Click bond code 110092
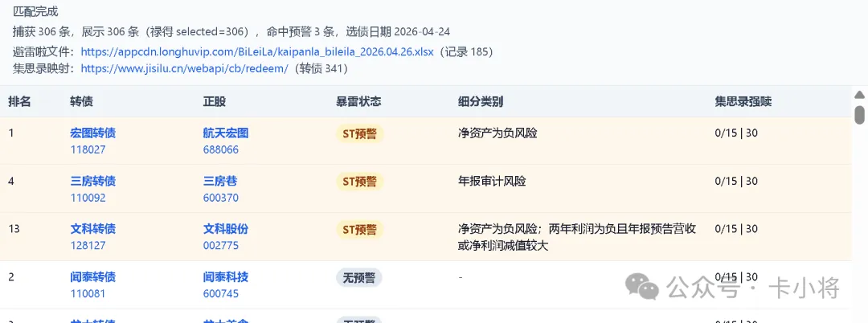 (88, 198)
